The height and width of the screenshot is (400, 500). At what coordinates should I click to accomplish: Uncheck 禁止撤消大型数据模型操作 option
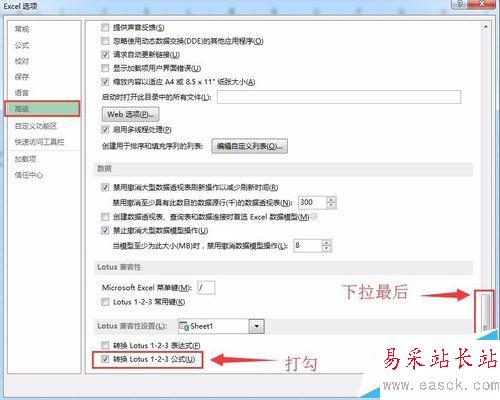tap(105, 230)
